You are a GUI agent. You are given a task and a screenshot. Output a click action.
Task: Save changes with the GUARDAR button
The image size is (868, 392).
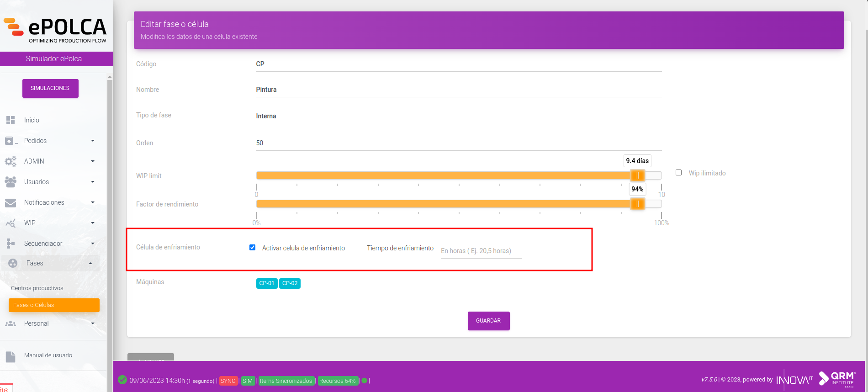tap(488, 321)
